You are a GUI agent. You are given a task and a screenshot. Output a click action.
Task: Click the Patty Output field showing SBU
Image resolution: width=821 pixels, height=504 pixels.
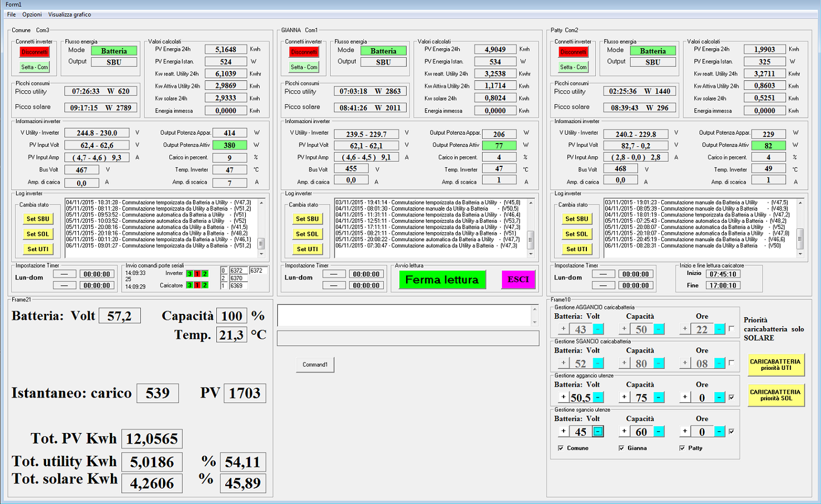click(x=653, y=62)
